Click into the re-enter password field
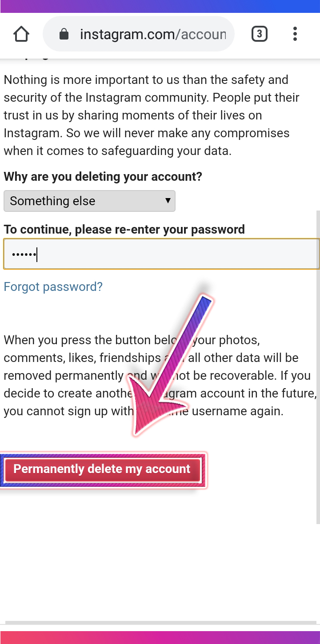The height and width of the screenshot is (644, 320). [161, 254]
